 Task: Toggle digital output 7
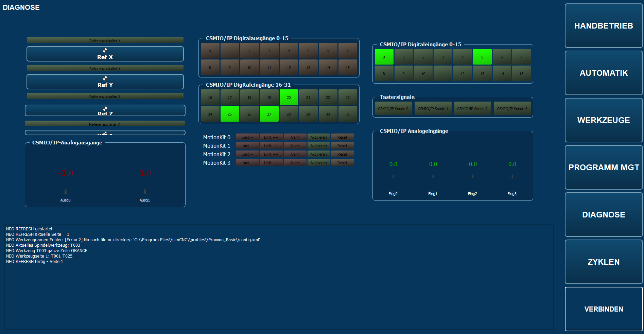(x=348, y=51)
